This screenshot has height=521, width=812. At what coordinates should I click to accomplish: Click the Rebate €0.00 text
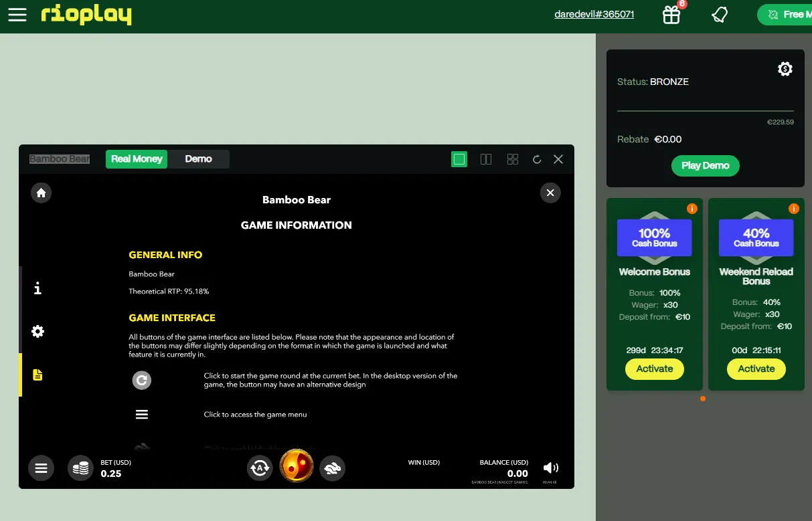(x=649, y=139)
